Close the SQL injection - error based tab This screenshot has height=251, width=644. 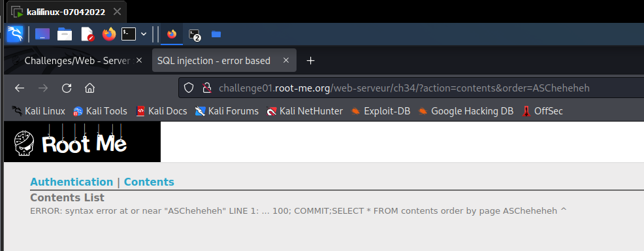(286, 60)
